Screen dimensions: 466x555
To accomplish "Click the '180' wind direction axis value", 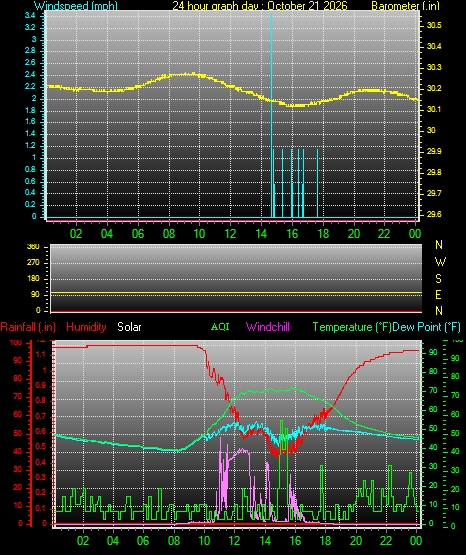I will (33, 279).
